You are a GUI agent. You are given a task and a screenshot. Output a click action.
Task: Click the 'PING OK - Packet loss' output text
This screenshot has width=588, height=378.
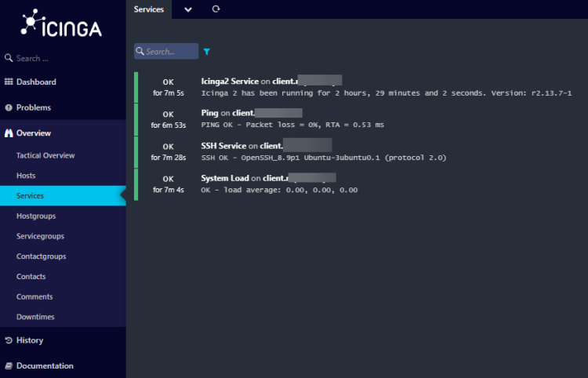pos(292,125)
